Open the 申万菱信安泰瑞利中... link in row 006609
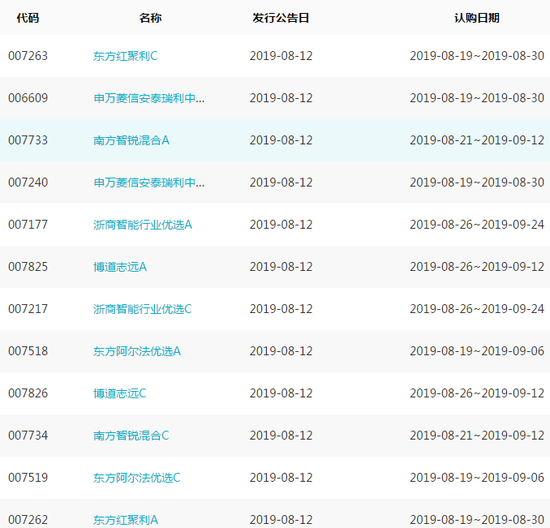Image resolution: width=550 pixels, height=528 pixels. pos(149,98)
